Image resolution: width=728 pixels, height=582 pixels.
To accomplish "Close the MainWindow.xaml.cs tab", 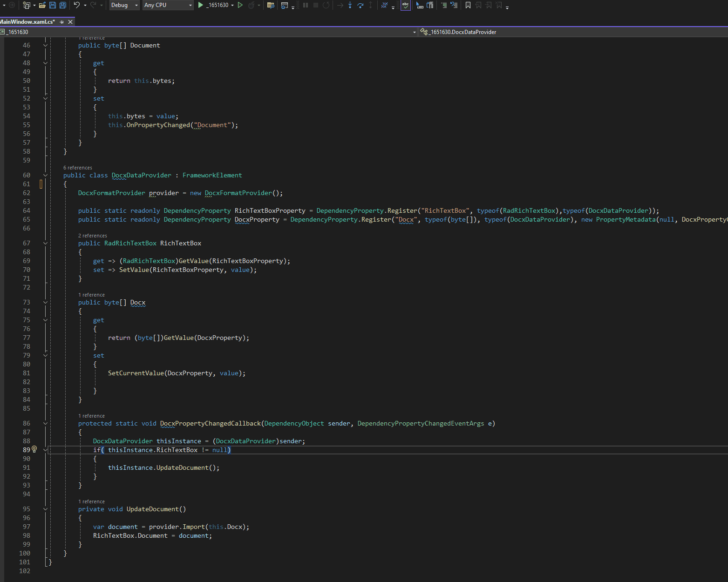I will click(70, 22).
